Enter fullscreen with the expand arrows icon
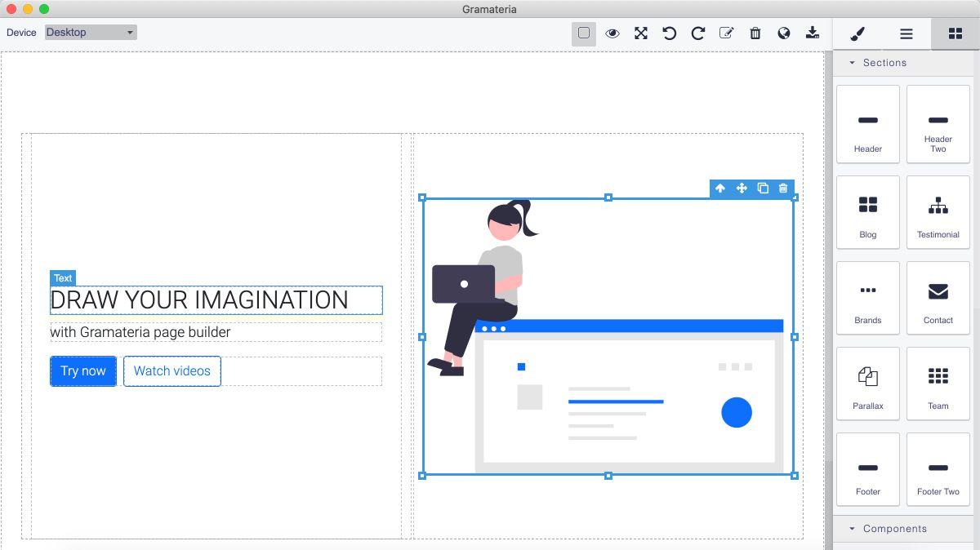This screenshot has width=980, height=550. (x=641, y=33)
